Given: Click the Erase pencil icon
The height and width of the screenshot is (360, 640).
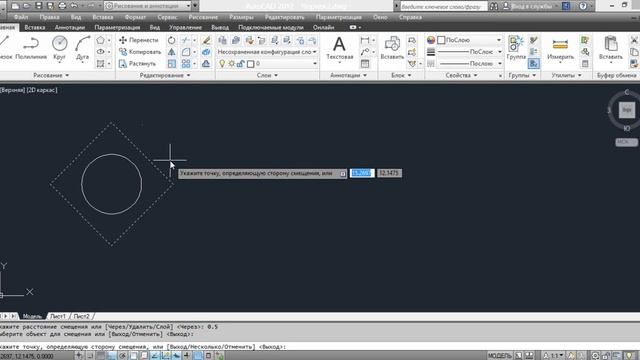Looking at the screenshot, I should tap(206, 40).
